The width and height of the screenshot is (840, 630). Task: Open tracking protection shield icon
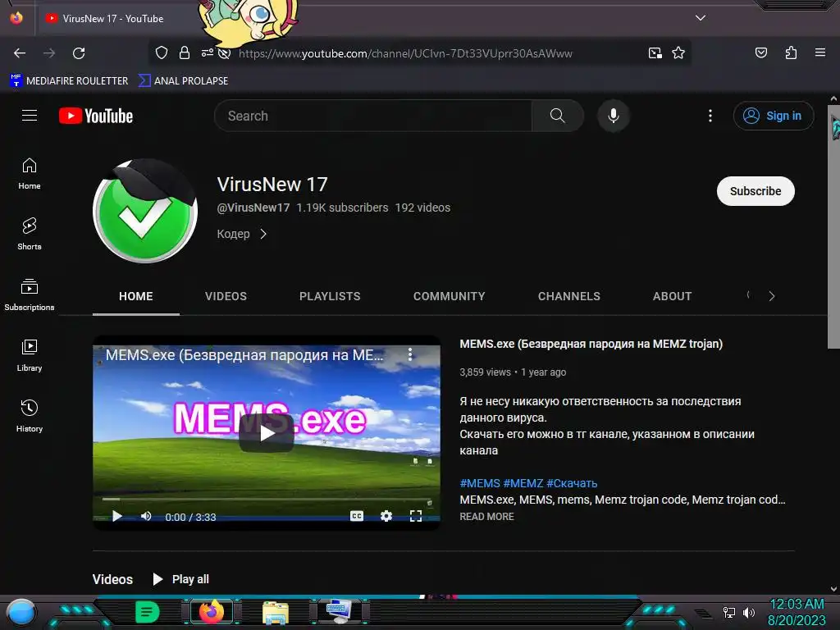pyautogui.click(x=162, y=53)
